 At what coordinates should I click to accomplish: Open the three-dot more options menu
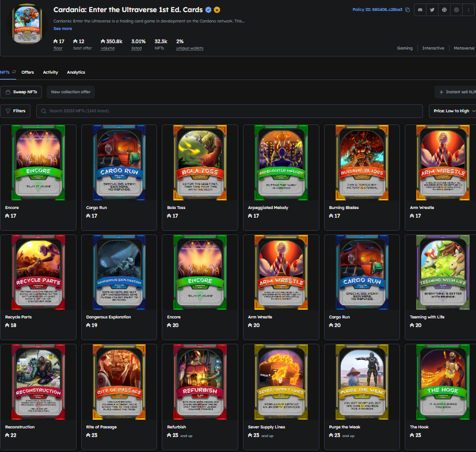tap(469, 10)
